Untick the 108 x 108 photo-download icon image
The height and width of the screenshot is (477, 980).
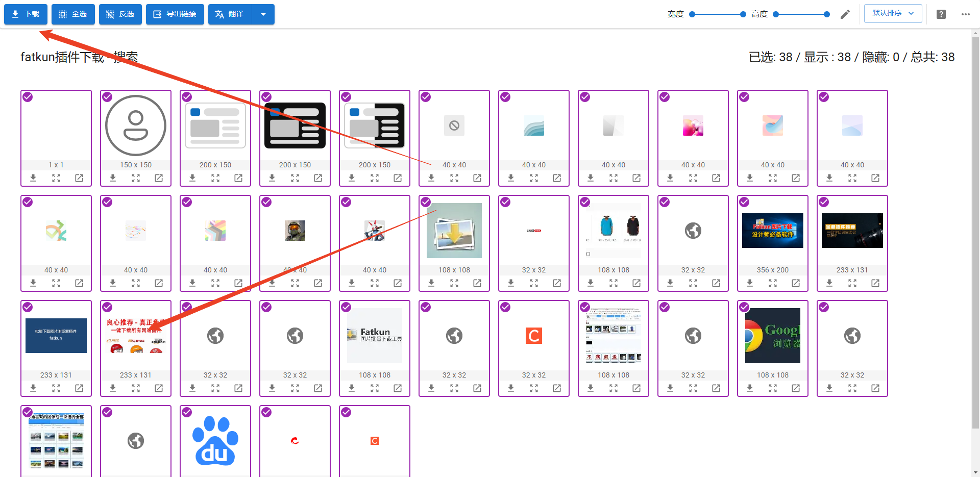pyautogui.click(x=426, y=202)
